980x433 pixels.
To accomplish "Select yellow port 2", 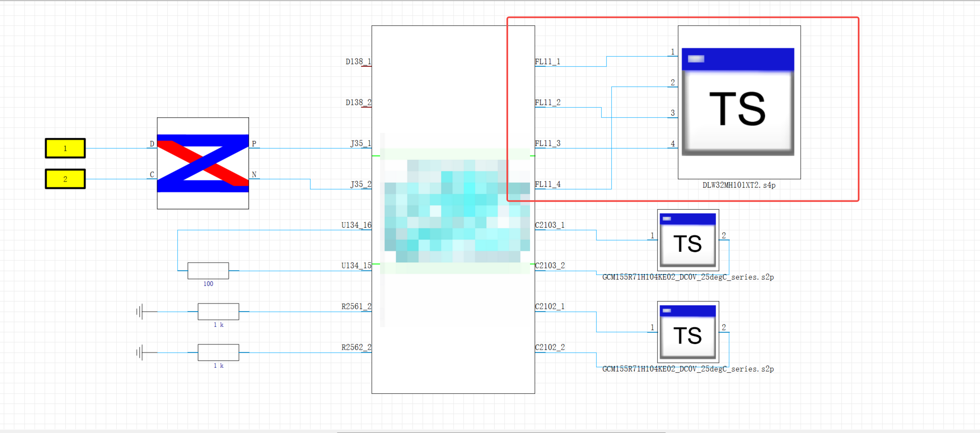I will (x=65, y=179).
